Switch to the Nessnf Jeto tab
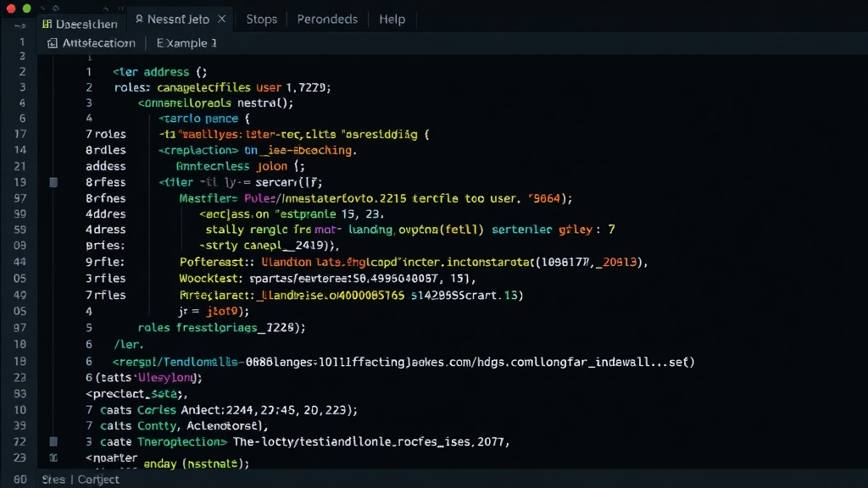 coord(181,19)
